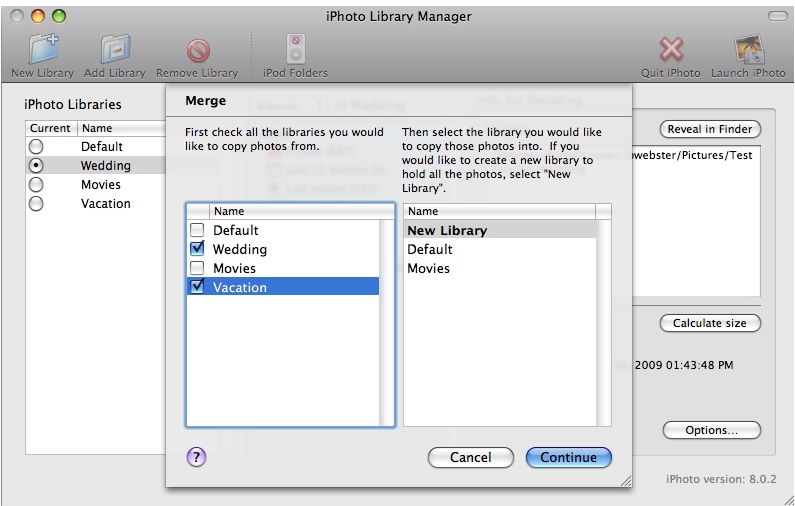The image size is (795, 506).
Task: Open help with the purple question mark
Action: point(196,457)
